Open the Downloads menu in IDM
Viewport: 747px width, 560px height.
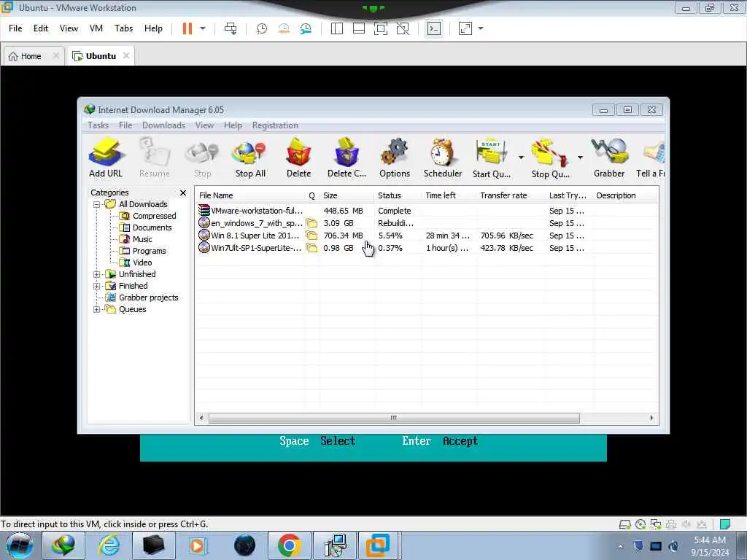point(163,125)
